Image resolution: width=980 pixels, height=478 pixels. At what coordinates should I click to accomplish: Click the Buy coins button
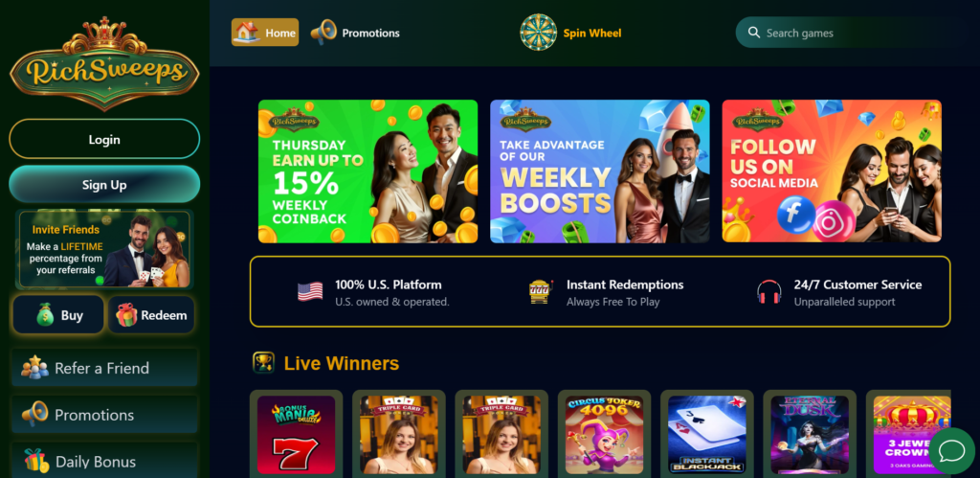click(x=58, y=315)
